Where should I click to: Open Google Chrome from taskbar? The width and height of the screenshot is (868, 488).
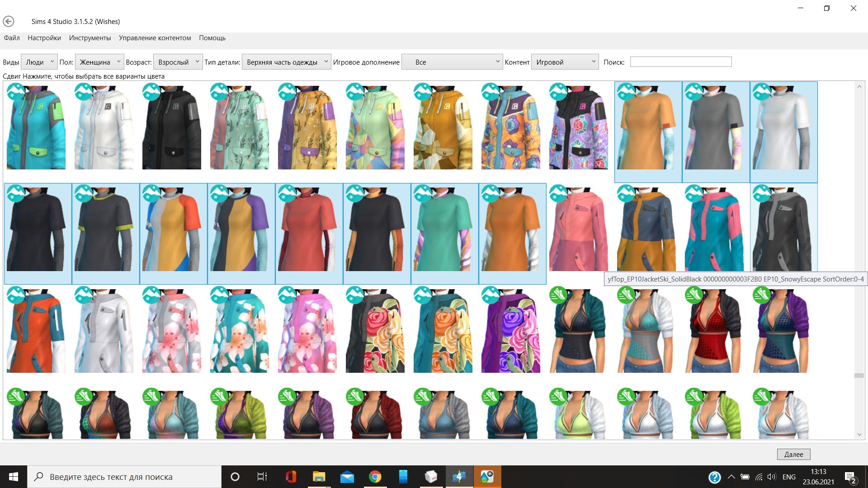coord(375,477)
